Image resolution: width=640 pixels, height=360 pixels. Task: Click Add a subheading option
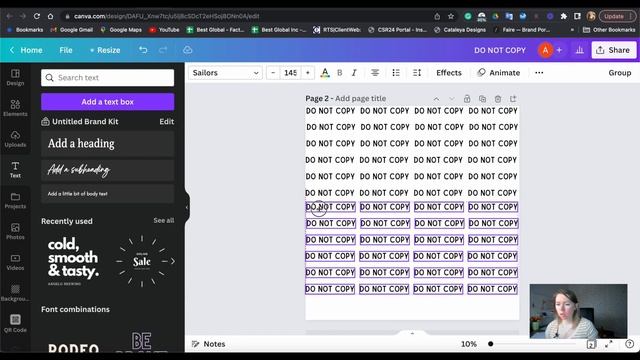pyautogui.click(x=107, y=170)
